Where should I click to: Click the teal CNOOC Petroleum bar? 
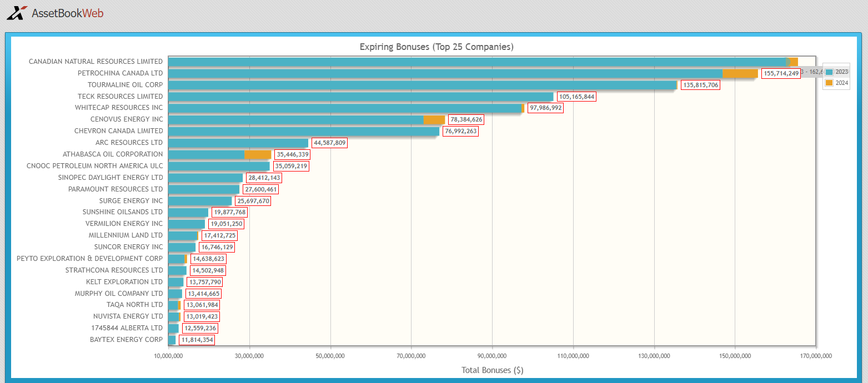(219, 166)
